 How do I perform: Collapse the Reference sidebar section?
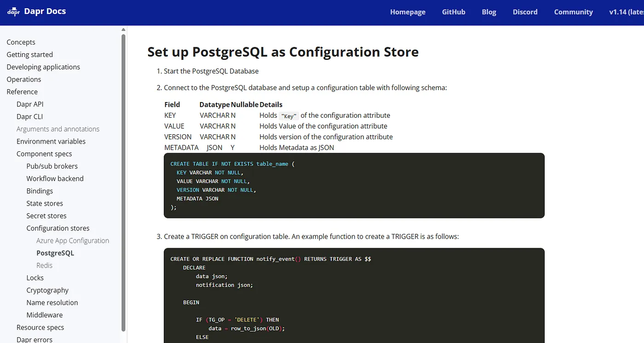[22, 91]
